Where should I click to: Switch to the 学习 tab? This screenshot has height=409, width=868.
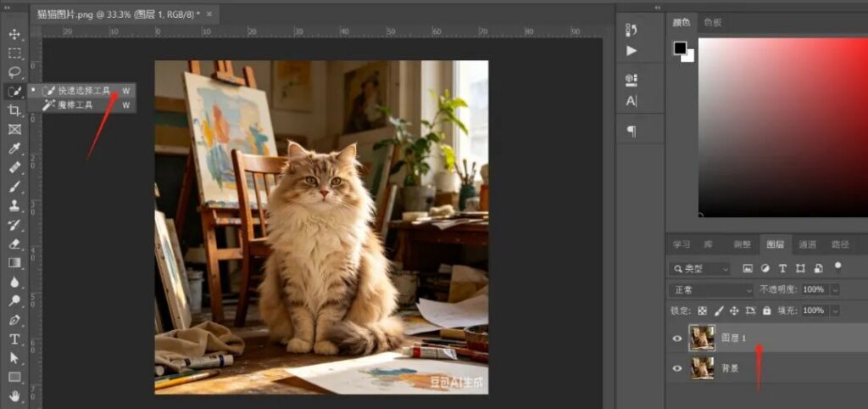tap(682, 244)
